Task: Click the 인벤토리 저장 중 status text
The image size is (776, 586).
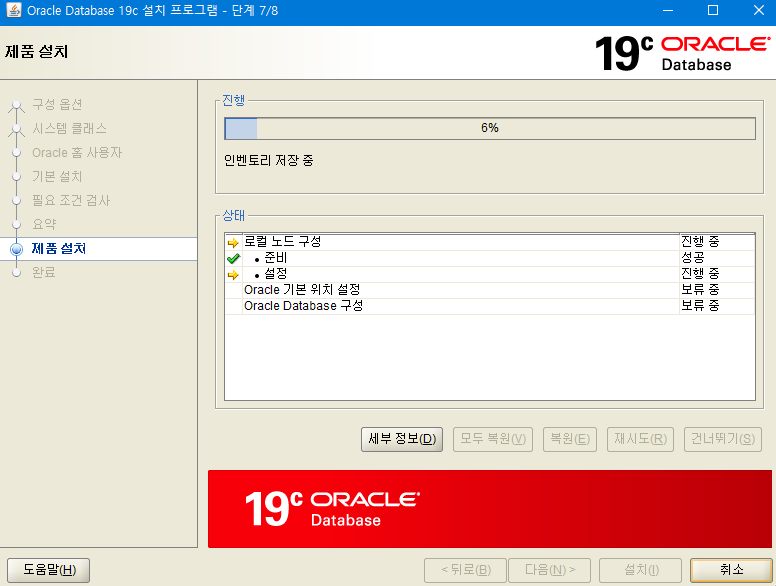Action: point(269,160)
